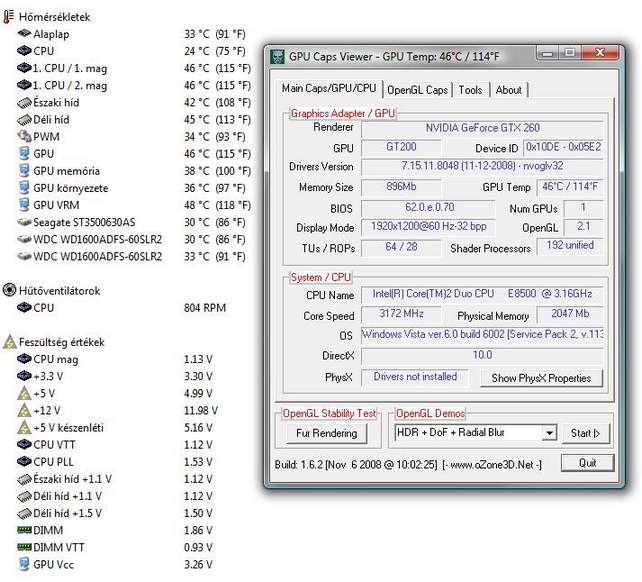
Task: Click the '804 RPM' CPU fan value
Action: tap(205, 308)
